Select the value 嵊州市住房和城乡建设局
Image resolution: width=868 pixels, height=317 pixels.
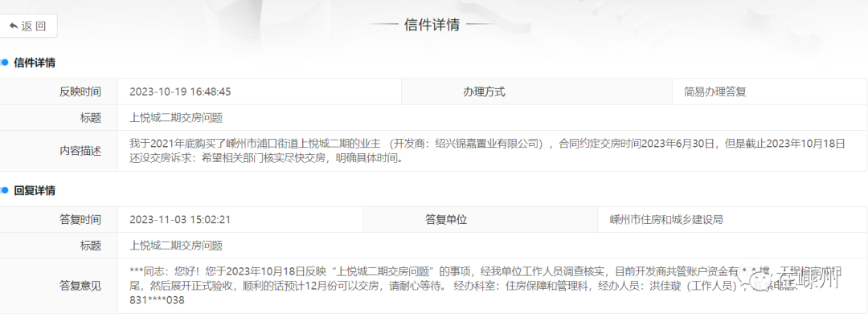pos(666,220)
